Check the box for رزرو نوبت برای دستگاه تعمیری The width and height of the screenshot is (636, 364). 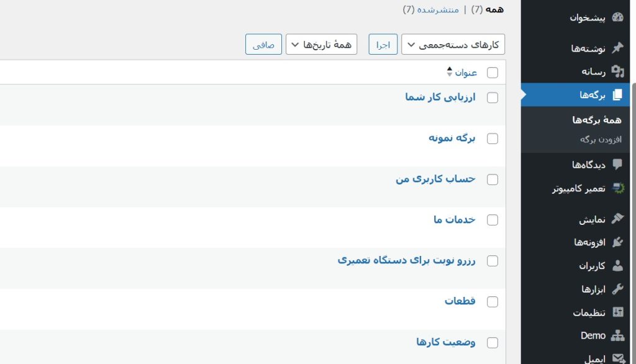[x=493, y=261]
